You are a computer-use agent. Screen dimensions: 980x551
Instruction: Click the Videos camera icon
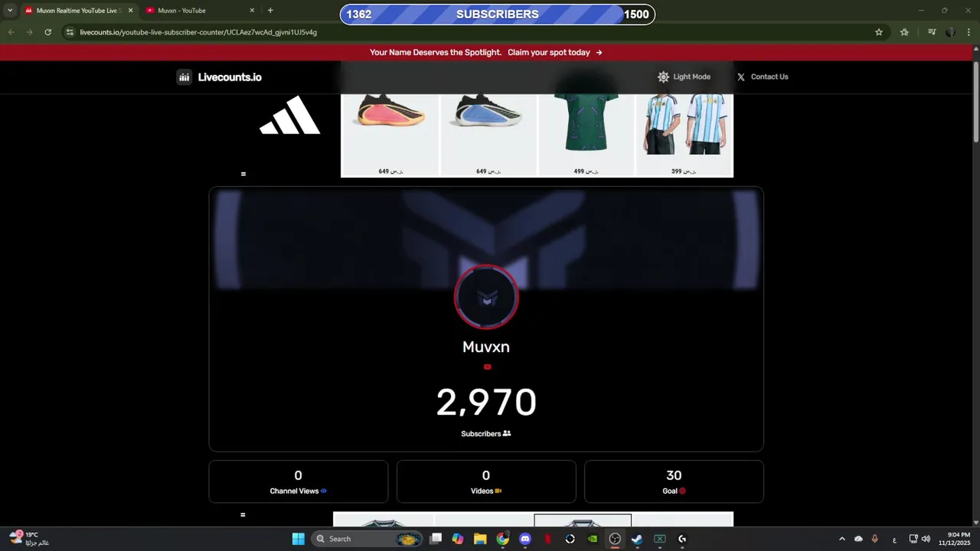(x=498, y=491)
